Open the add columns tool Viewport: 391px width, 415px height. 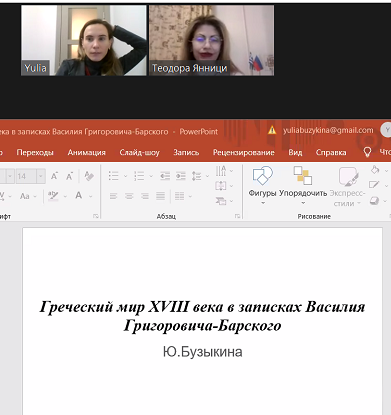[180, 196]
